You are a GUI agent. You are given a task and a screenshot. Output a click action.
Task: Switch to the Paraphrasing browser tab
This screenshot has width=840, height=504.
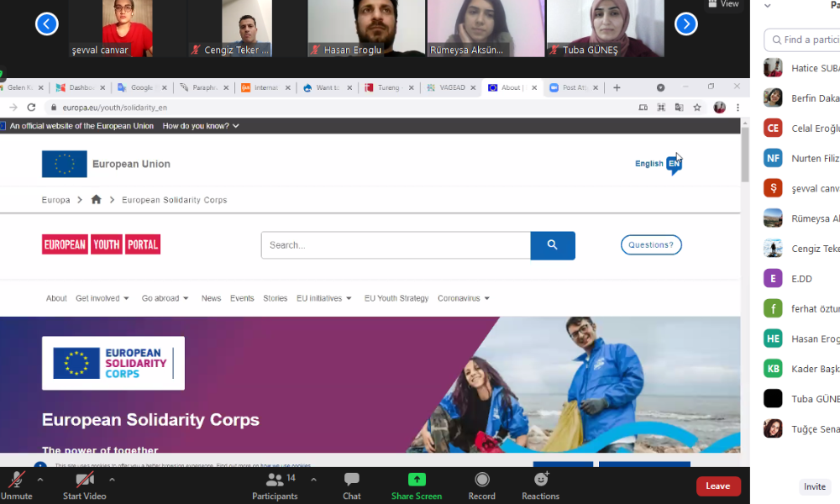pyautogui.click(x=202, y=88)
